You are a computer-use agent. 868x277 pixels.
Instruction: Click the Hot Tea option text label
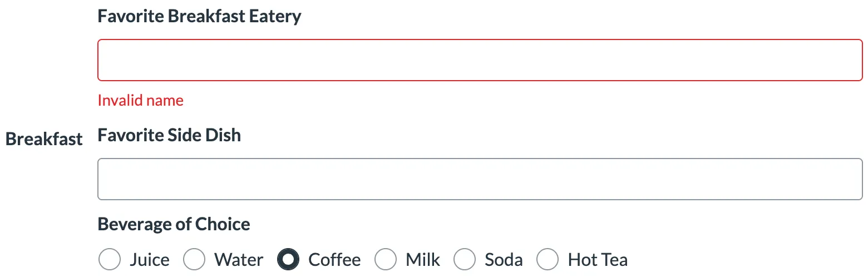click(598, 260)
